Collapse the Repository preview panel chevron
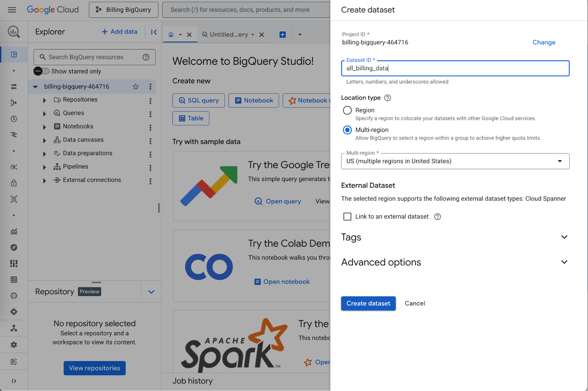This screenshot has height=391, width=588. click(x=151, y=292)
